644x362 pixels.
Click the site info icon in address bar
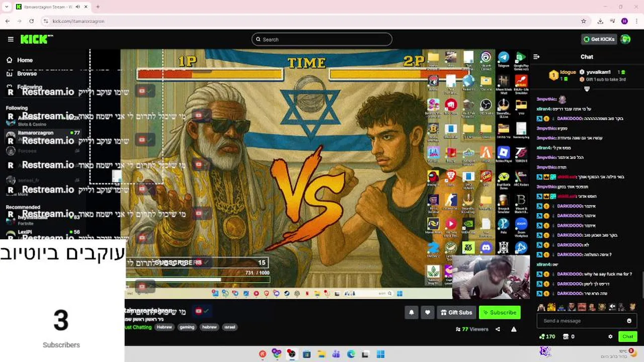[x=46, y=21]
